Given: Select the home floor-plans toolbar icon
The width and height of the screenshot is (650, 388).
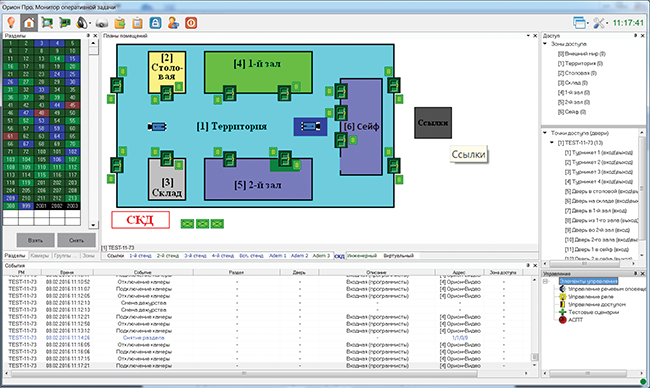Looking at the screenshot, I should (x=29, y=22).
